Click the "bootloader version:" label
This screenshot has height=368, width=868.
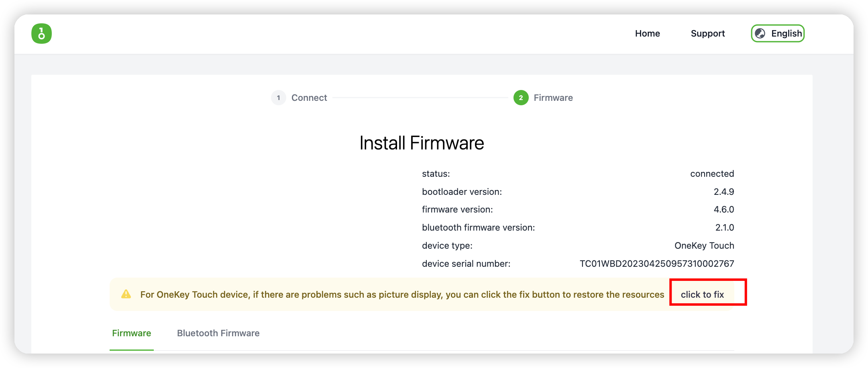click(x=462, y=192)
